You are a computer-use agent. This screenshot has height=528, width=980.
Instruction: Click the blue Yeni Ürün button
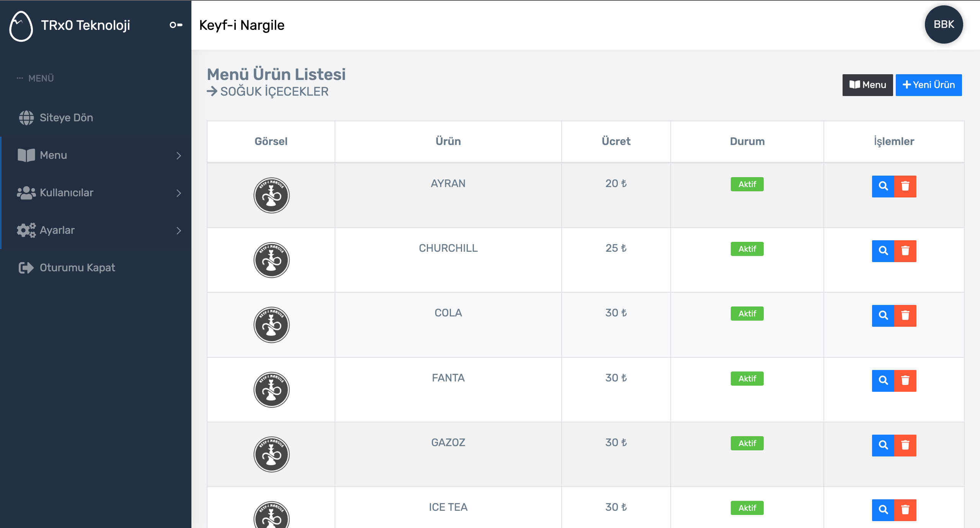[929, 85]
